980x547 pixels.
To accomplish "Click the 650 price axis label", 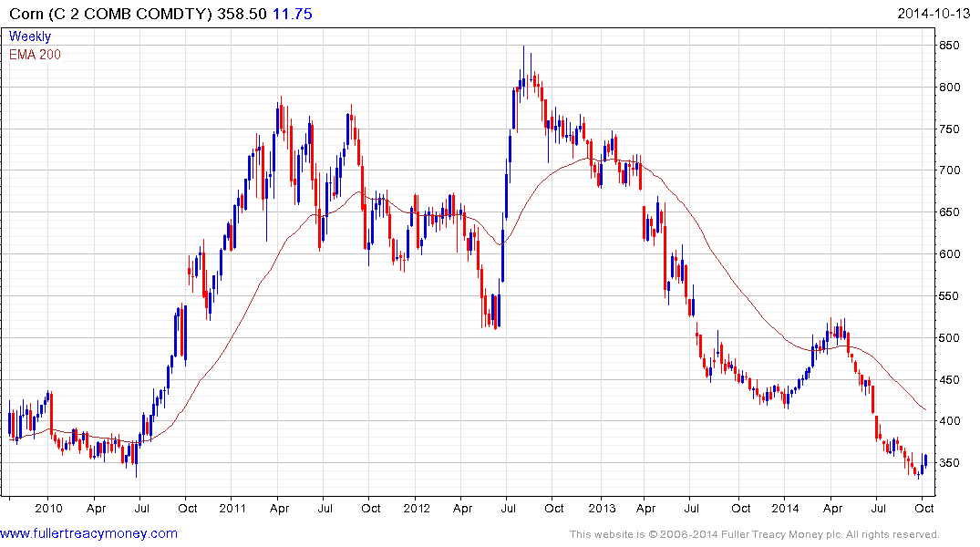I will (x=949, y=212).
